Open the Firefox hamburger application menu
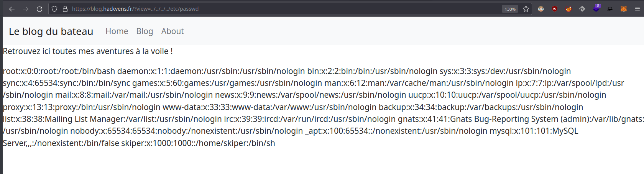Image resolution: width=644 pixels, height=174 pixels. click(637, 9)
